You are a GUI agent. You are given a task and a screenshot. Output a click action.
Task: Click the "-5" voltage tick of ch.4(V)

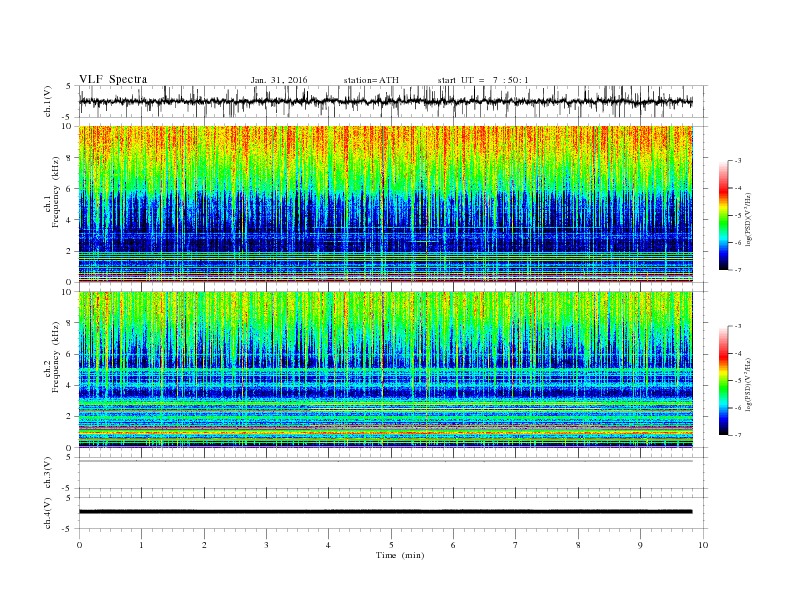coord(68,529)
